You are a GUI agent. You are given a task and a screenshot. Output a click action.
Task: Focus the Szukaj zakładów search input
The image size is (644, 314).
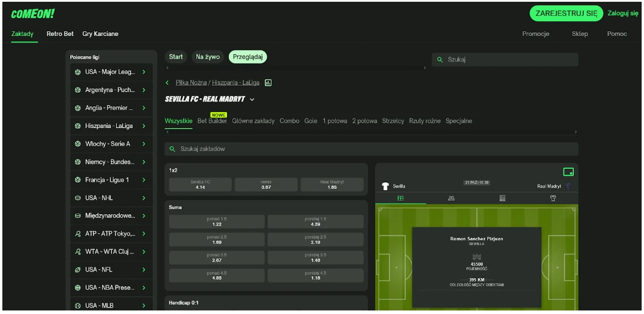(372, 149)
